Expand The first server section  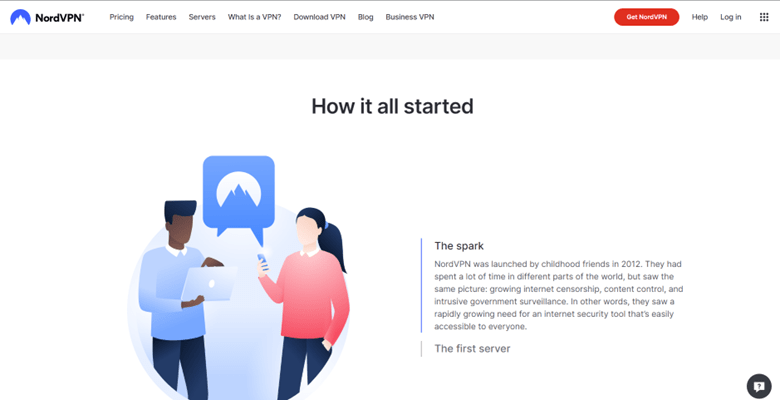pyautogui.click(x=472, y=349)
